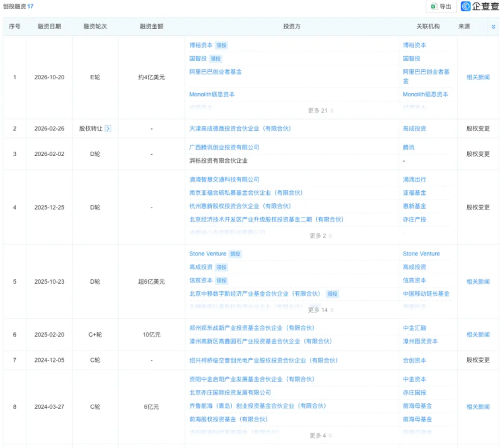Expand 更多 2 investors in 2025-12-25 row

point(321,236)
